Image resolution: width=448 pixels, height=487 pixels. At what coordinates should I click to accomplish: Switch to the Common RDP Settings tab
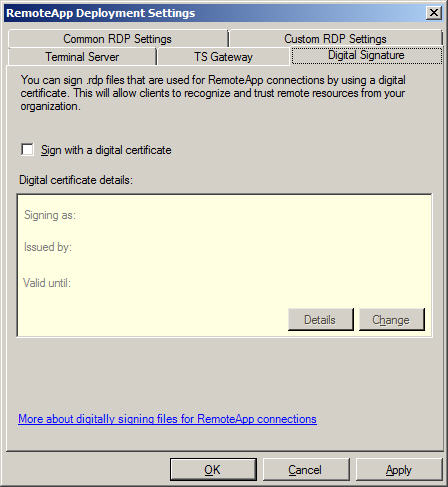pos(118,39)
